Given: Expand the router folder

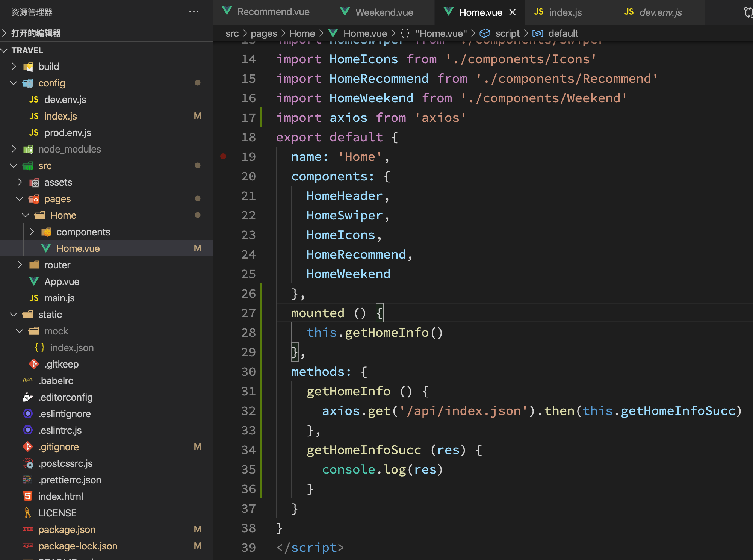Looking at the screenshot, I should pyautogui.click(x=20, y=265).
